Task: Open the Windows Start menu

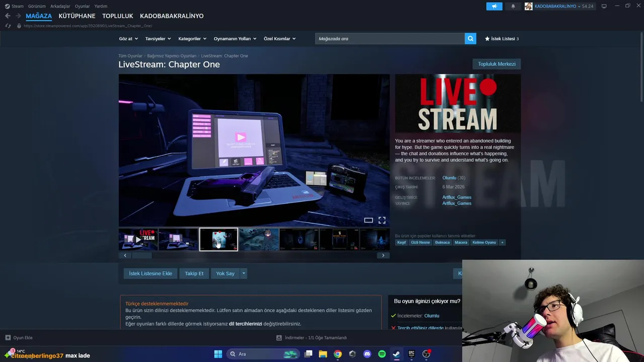Action: point(218,354)
